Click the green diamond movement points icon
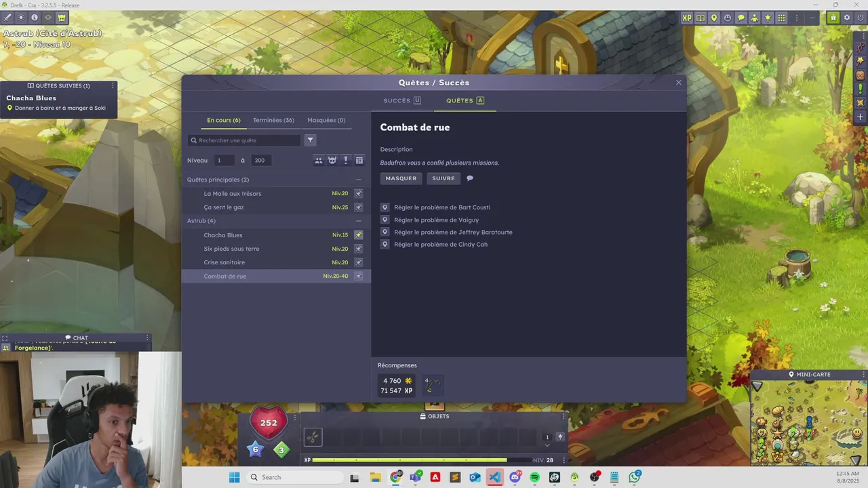 point(281,449)
